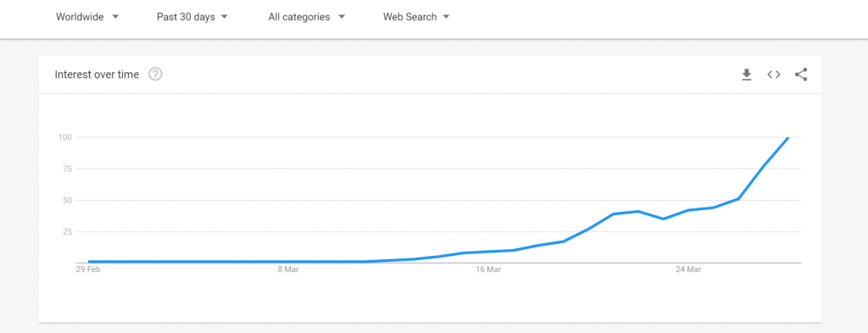Click the 8 Mar date label
This screenshot has width=868, height=333.
(288, 270)
